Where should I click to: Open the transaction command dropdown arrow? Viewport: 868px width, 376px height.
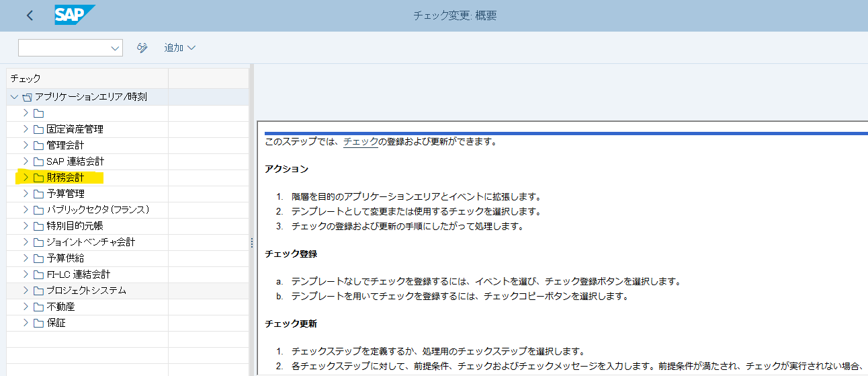pyautogui.click(x=114, y=48)
